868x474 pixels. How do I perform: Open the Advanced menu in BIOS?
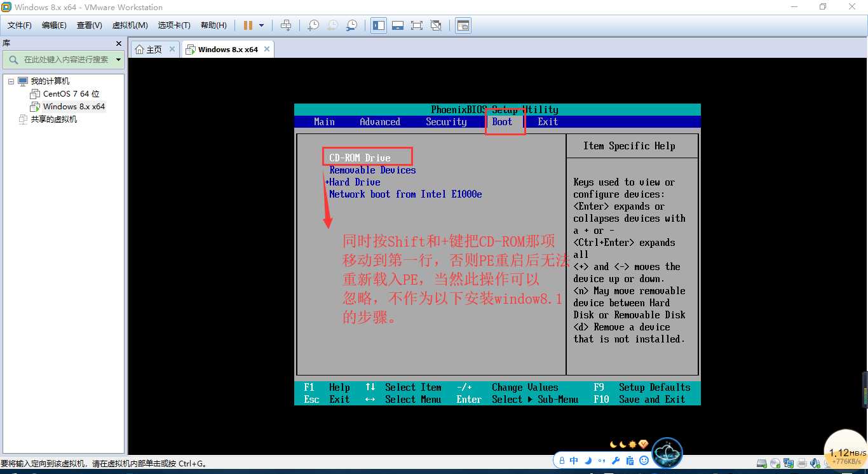coord(380,122)
